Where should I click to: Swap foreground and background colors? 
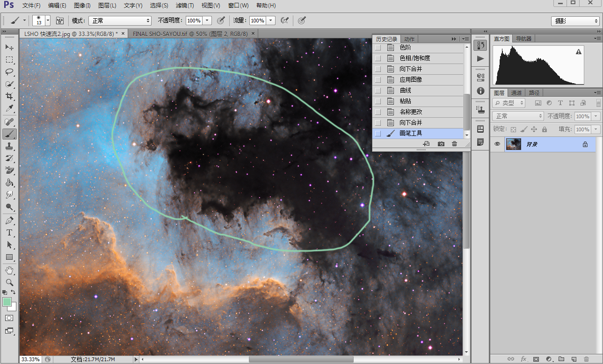point(13,292)
